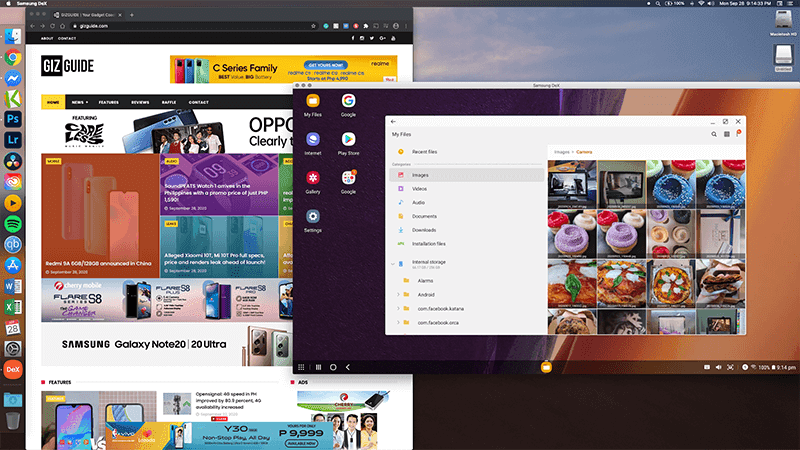Open first monitor photo thumbnail in Camera

coord(572,184)
